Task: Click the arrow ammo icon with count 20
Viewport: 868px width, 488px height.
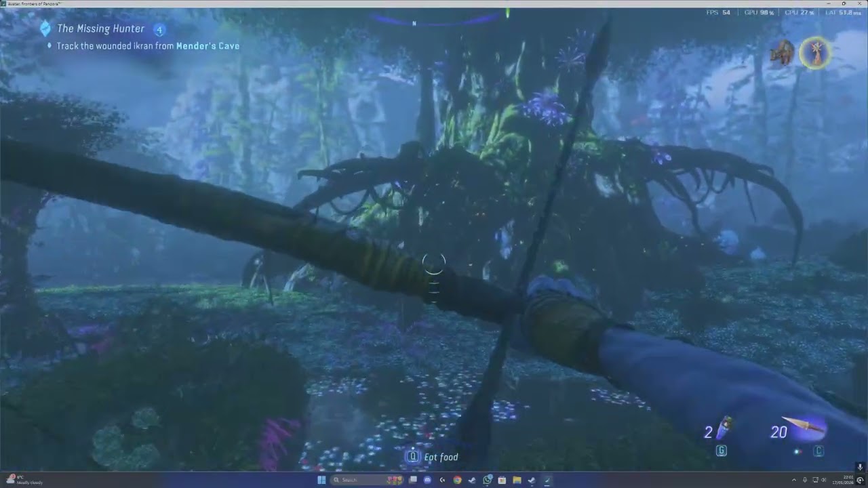Action: click(805, 427)
